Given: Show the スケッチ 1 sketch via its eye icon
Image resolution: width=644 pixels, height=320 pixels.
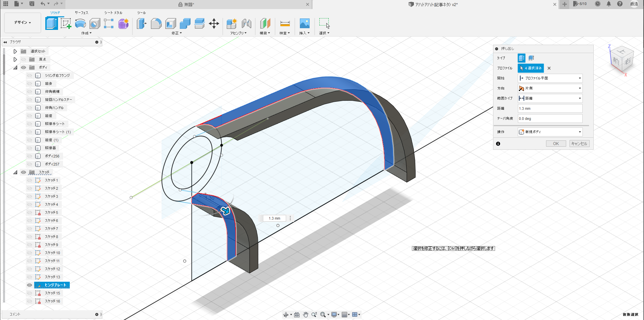Looking at the screenshot, I should coord(30,180).
